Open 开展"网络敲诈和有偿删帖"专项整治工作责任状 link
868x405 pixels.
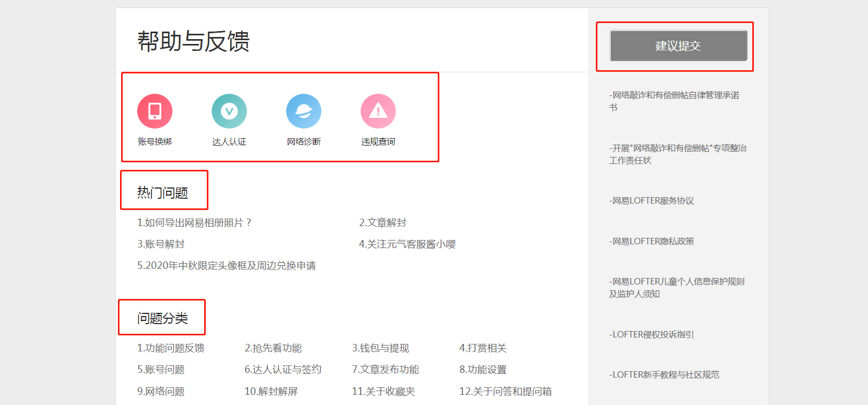pos(678,154)
